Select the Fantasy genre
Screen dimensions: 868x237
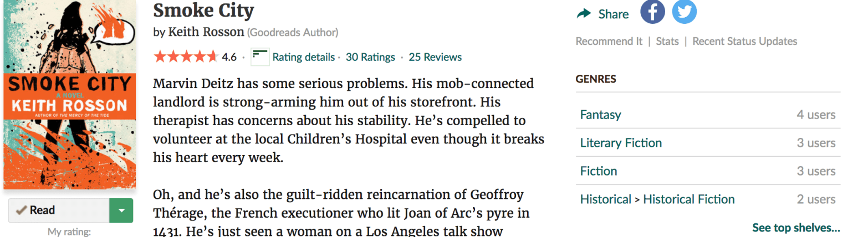[600, 115]
